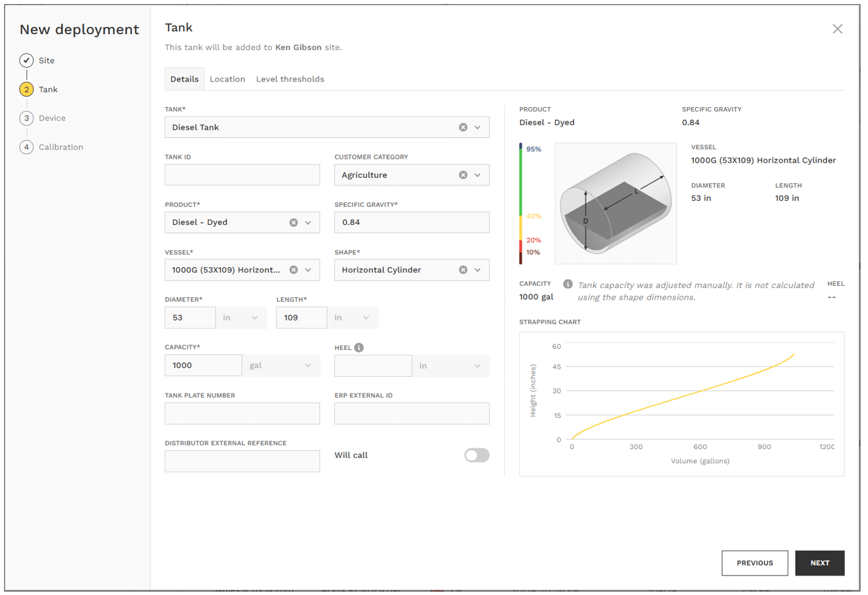Click the Tank ID field
Screen dimensions: 868x595
click(x=242, y=175)
